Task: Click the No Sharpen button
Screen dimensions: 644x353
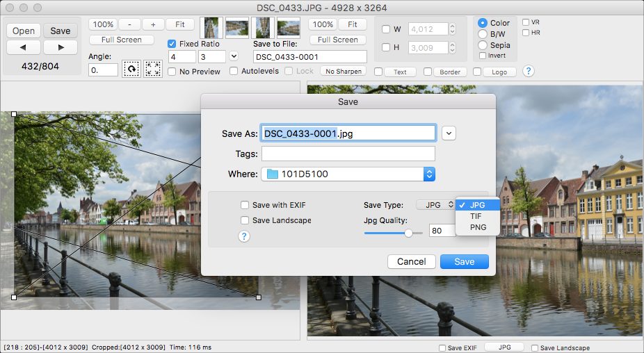Action: click(344, 72)
